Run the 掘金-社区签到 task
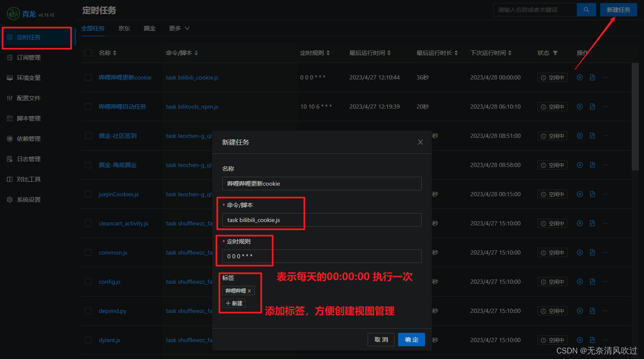 580,136
